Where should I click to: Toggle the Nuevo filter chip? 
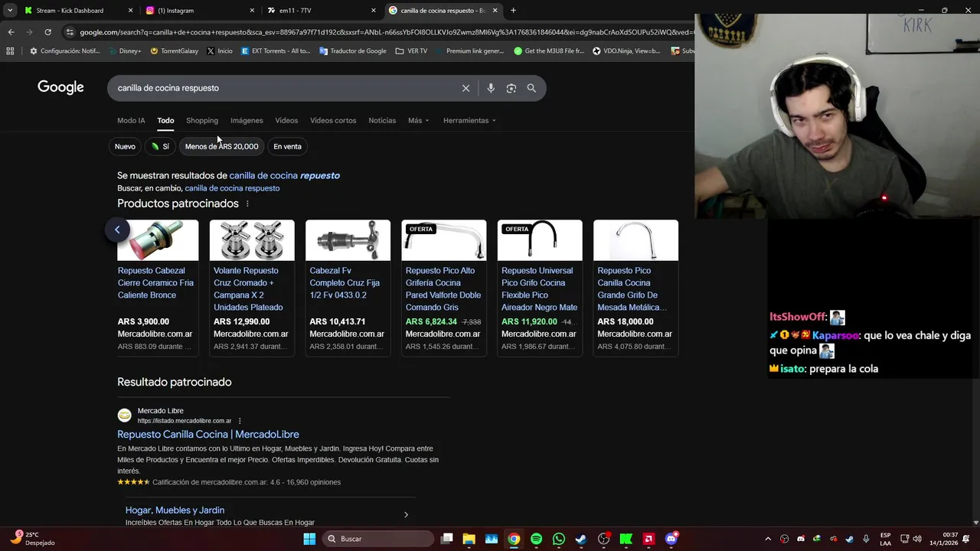click(x=125, y=146)
